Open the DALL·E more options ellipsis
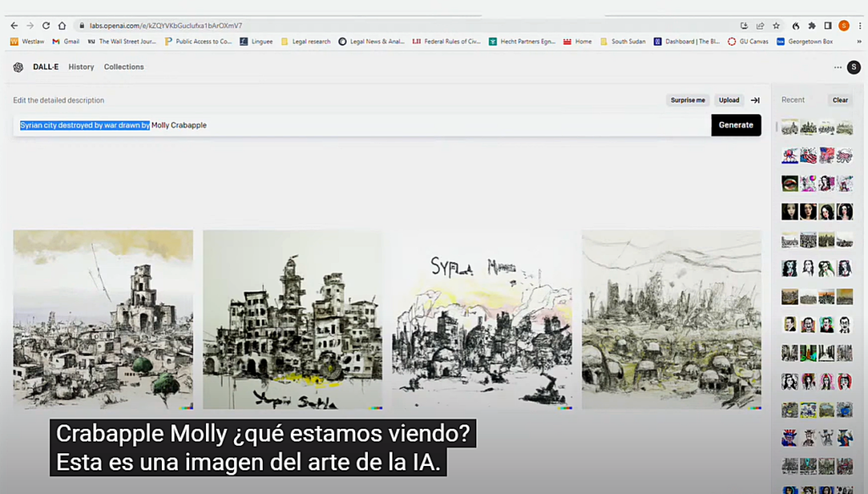The height and width of the screenshot is (494, 868). click(x=837, y=68)
